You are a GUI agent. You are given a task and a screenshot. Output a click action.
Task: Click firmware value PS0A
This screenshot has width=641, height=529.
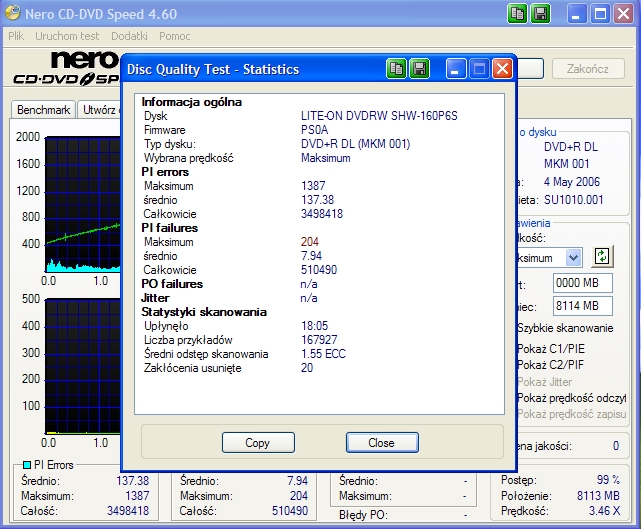[x=314, y=130]
